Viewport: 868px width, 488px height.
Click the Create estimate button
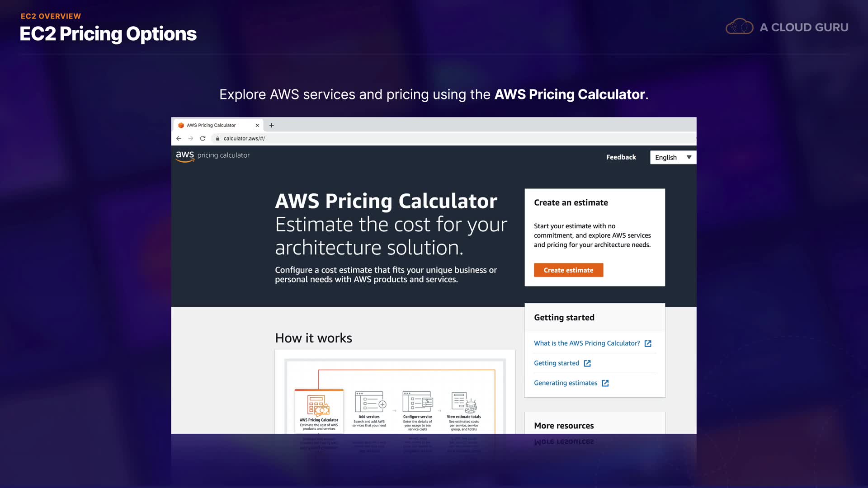(x=568, y=270)
